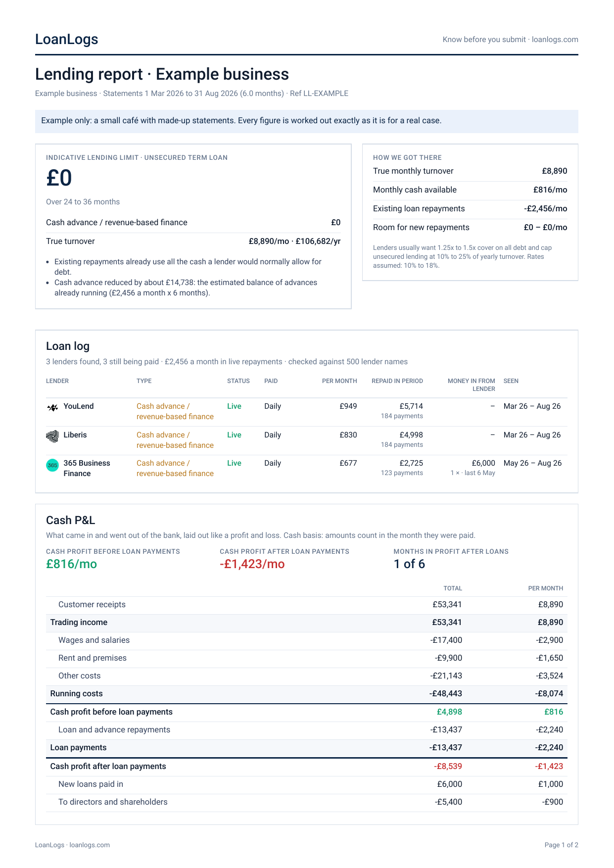This screenshot has width=614, height=868.
Task: Click 'Over 24 to 36 months' text
Action: 83,202
